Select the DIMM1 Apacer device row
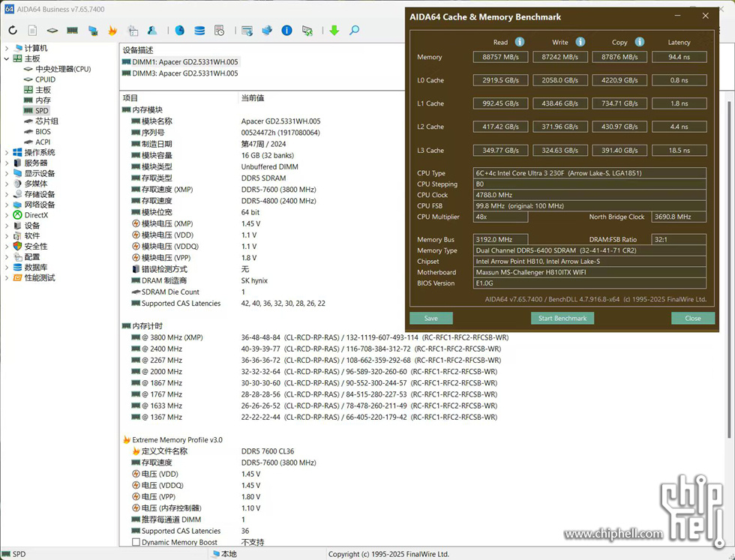Image resolution: width=735 pixels, height=560 pixels. pos(180,62)
